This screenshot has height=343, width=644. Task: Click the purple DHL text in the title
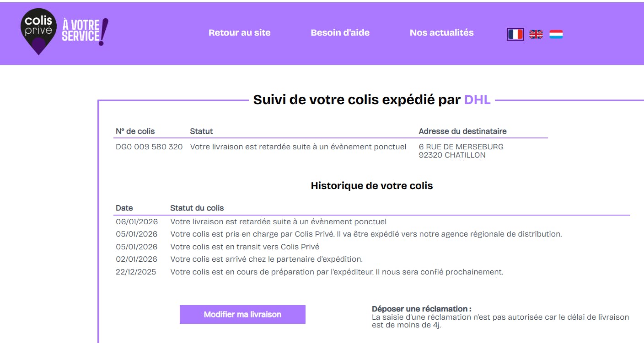pos(477,100)
